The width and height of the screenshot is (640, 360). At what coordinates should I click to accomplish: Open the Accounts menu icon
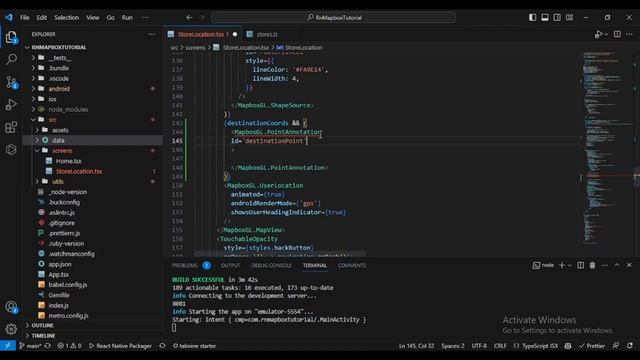pos(11,307)
